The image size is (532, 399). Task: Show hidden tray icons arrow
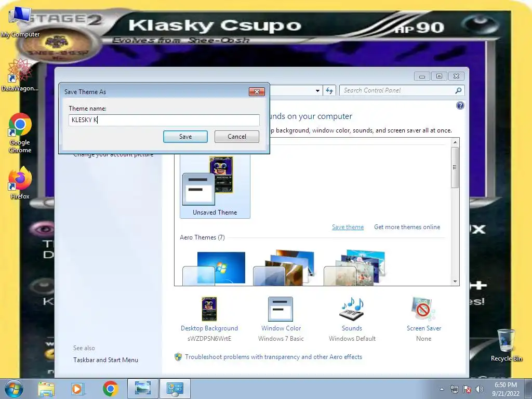tap(442, 389)
